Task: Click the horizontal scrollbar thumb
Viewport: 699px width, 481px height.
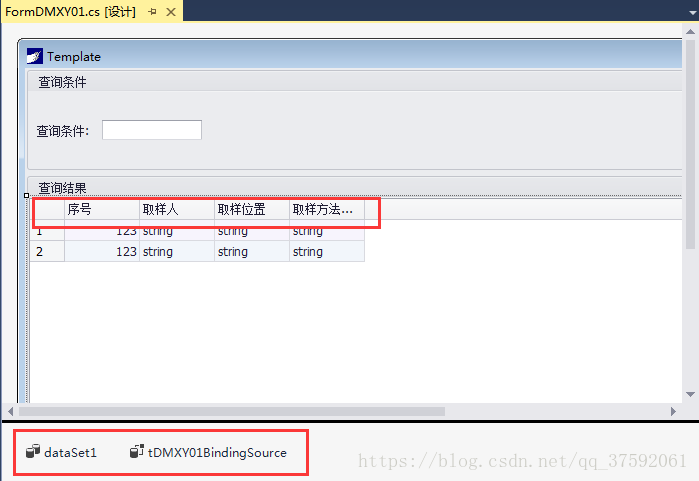Action: click(232, 411)
